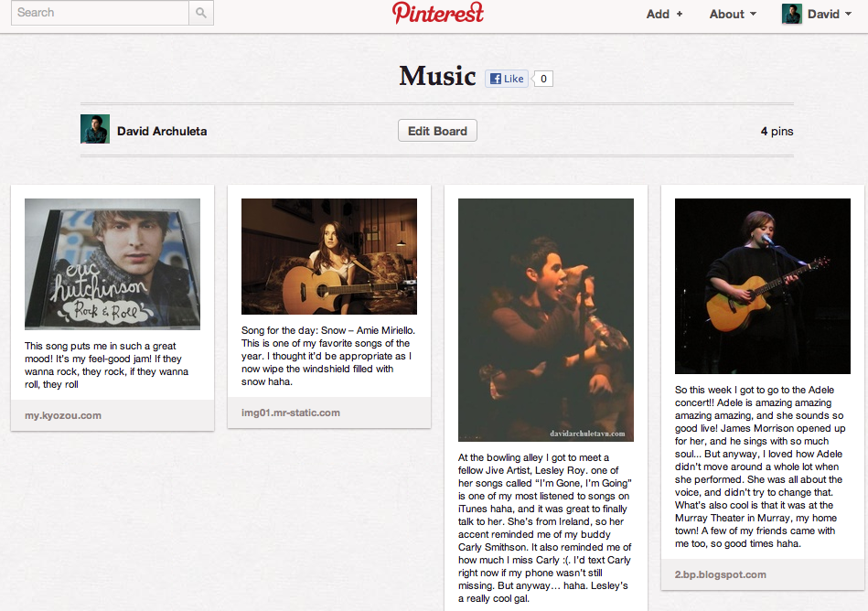Viewport: 868px width, 611px height.
Task: Open the Add menu
Action: pos(664,14)
